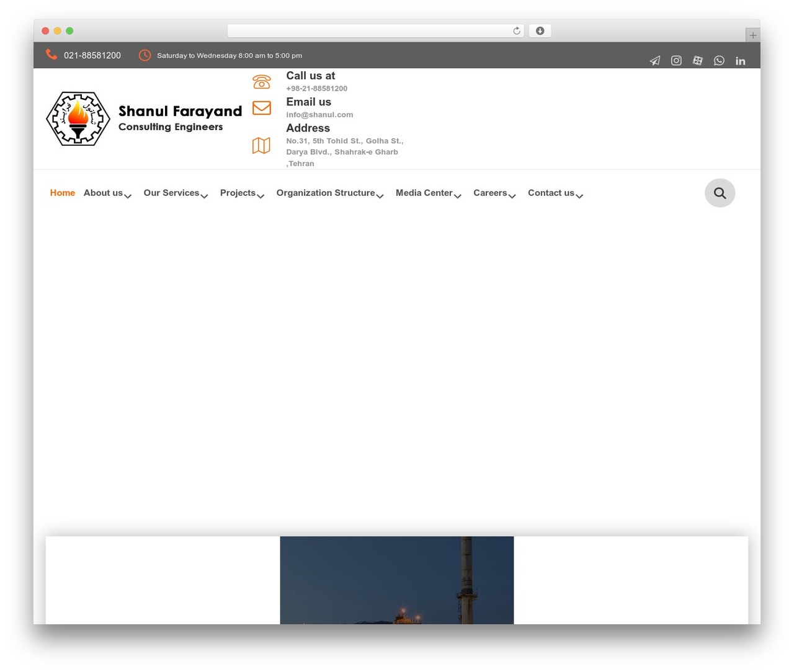The height and width of the screenshot is (672, 794).
Task: Click the Saturday to Wednesday hours text
Action: tap(230, 56)
